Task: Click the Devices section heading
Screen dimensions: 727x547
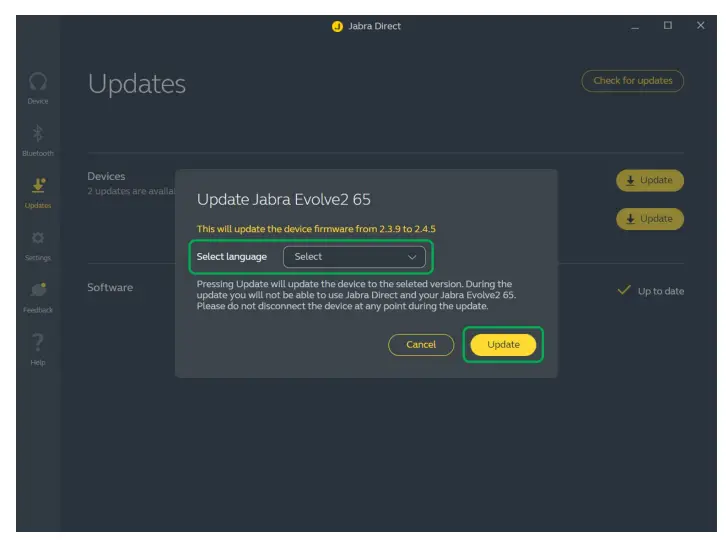Action: pos(106,176)
